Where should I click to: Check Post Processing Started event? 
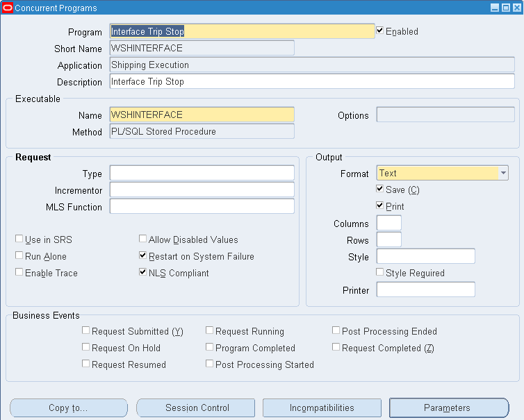click(x=210, y=364)
